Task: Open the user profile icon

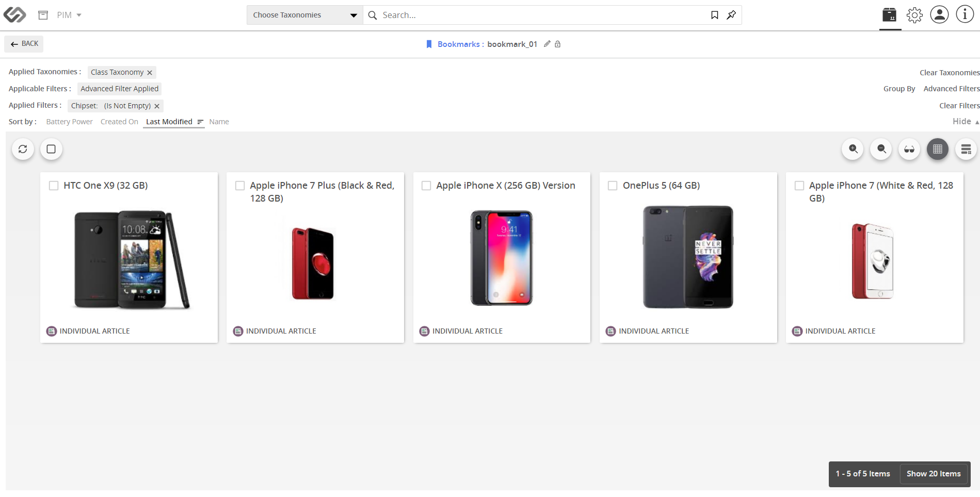Action: (x=940, y=14)
